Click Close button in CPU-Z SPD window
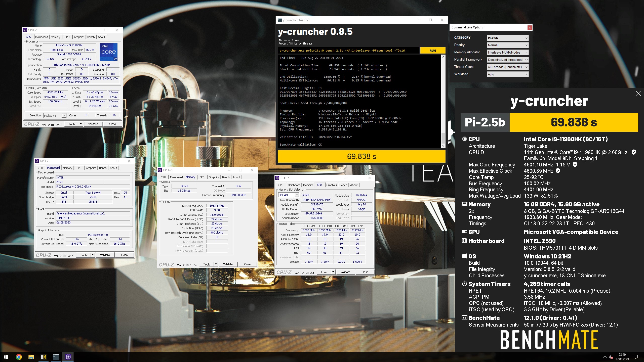644x362 pixels. point(365,272)
